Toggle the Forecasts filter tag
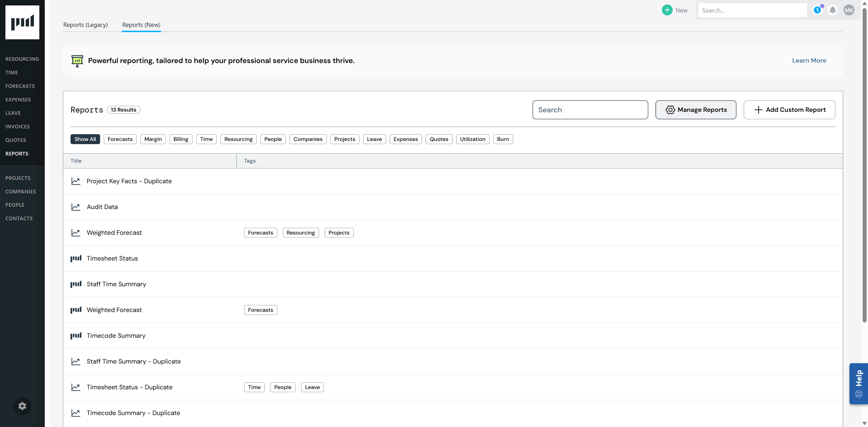This screenshot has width=868, height=427. [120, 139]
